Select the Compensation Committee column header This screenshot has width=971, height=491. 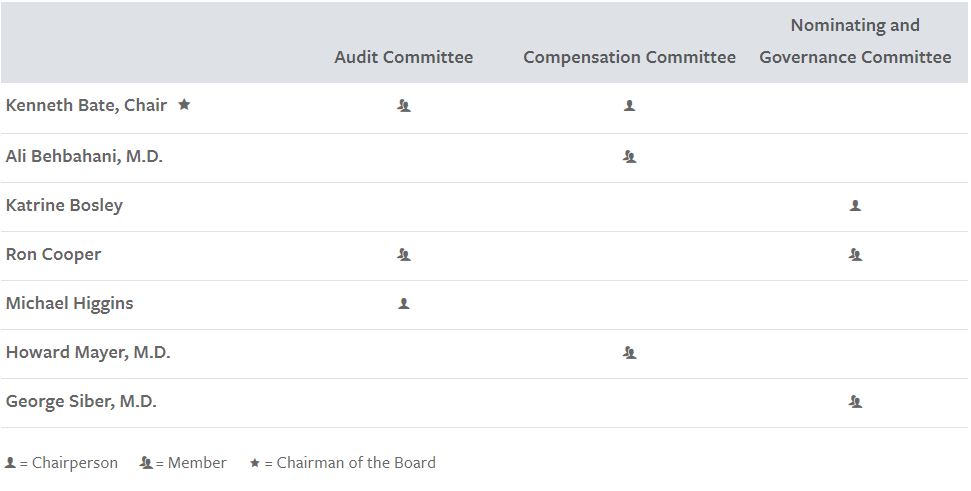tap(629, 57)
